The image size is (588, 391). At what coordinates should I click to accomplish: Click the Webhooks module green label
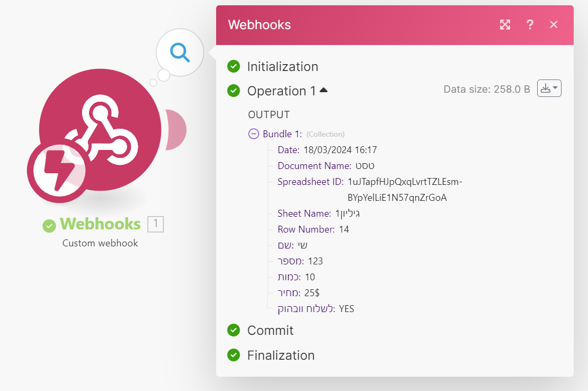tap(100, 224)
